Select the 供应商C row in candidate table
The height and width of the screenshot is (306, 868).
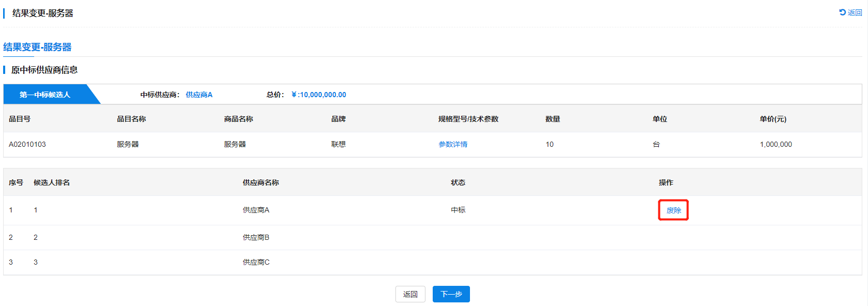[x=256, y=262]
